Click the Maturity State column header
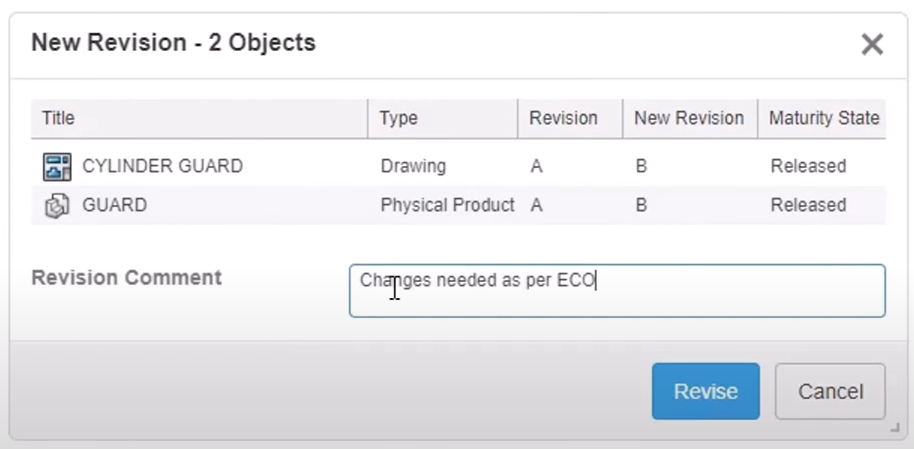 click(x=824, y=118)
